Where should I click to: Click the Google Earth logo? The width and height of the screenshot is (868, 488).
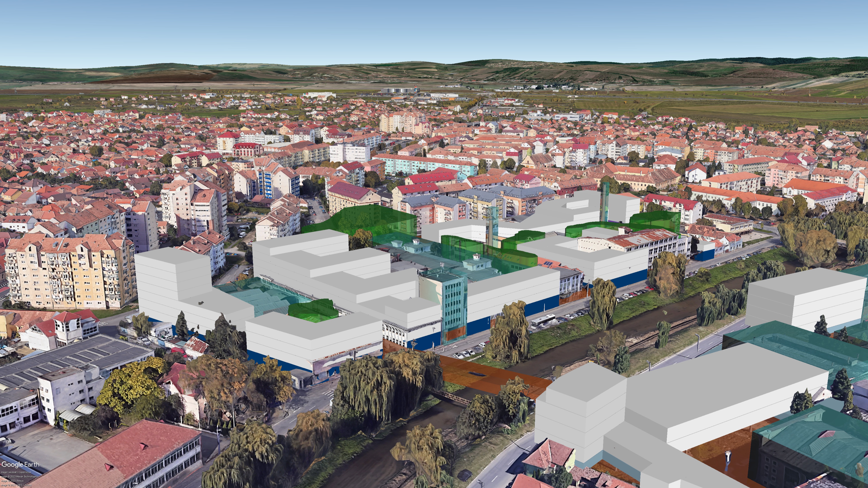(x=20, y=465)
